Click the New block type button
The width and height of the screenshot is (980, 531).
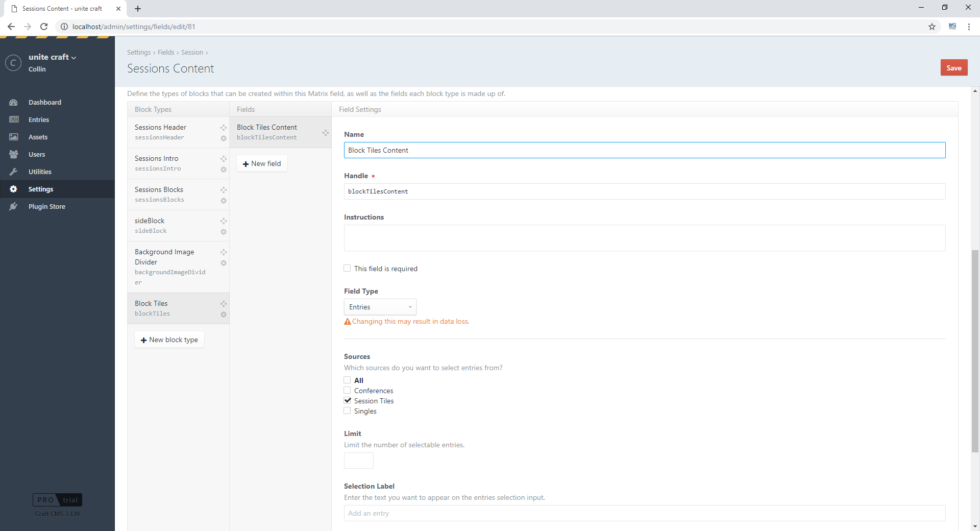point(169,340)
